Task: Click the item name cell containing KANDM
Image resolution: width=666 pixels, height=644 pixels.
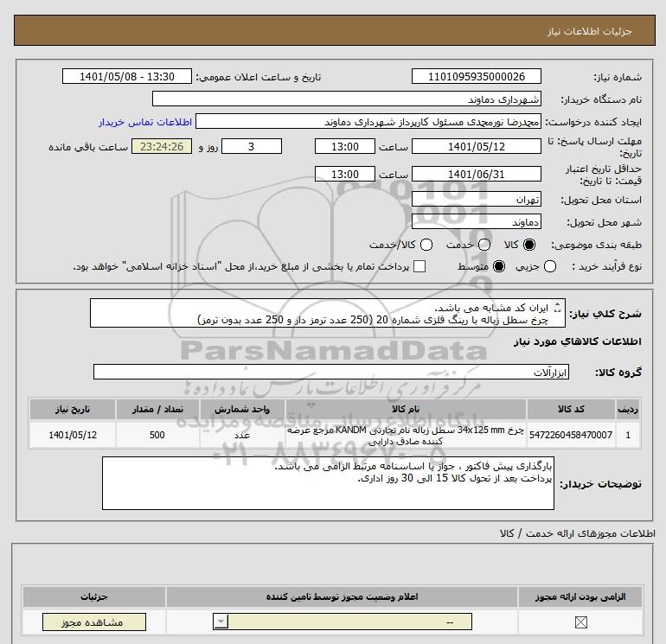Action: [406, 435]
